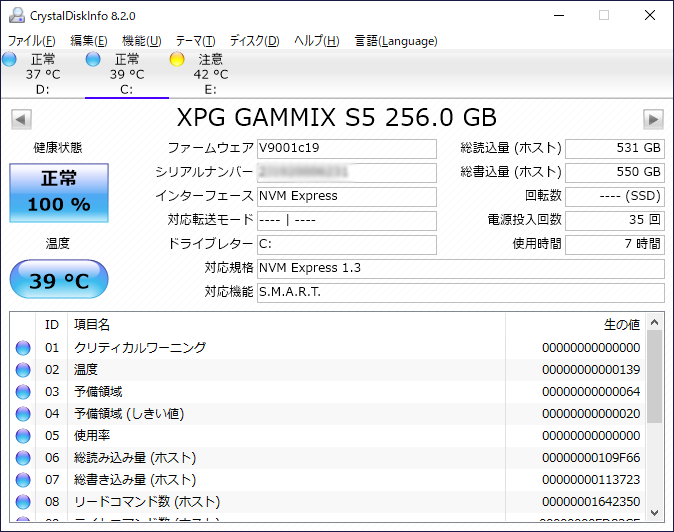Screen dimensions: 674x532
Task: Click status orb of ID 03 予備領域 row
Action: [x=23, y=392]
